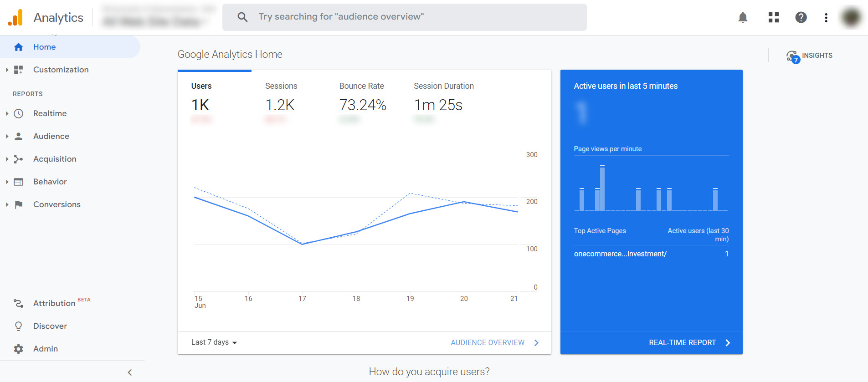Click the Conversions flag icon

point(18,204)
